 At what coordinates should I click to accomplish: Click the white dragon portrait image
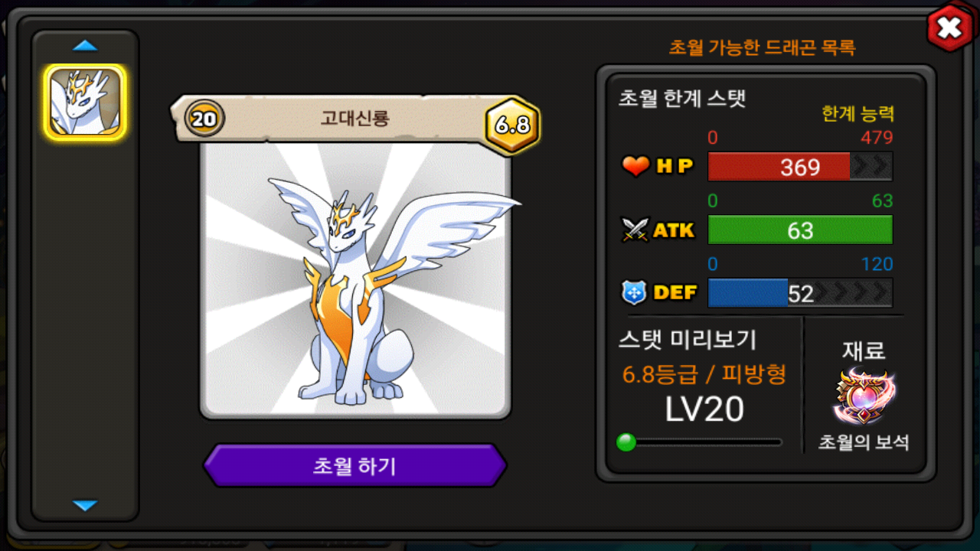[x=355, y=279]
